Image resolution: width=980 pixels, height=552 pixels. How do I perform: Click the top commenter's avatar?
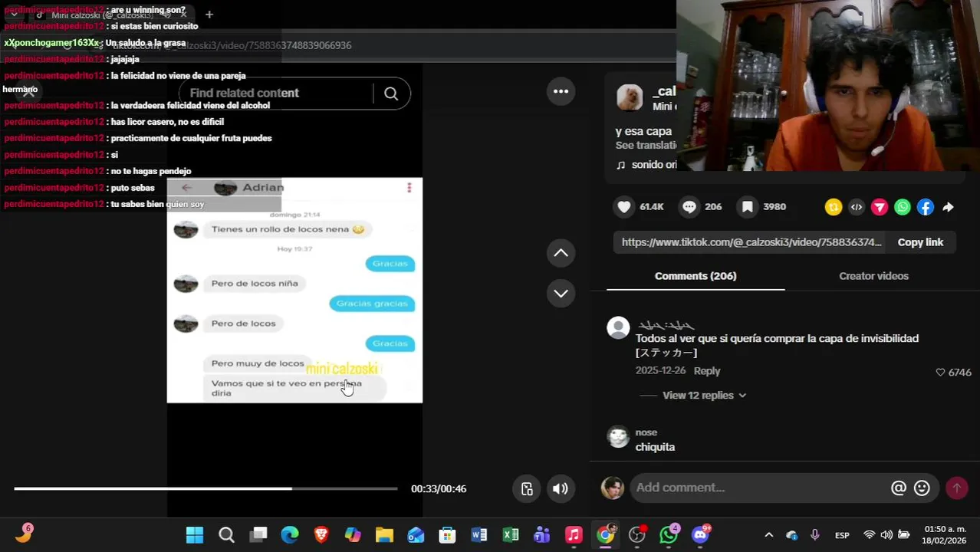coord(618,328)
